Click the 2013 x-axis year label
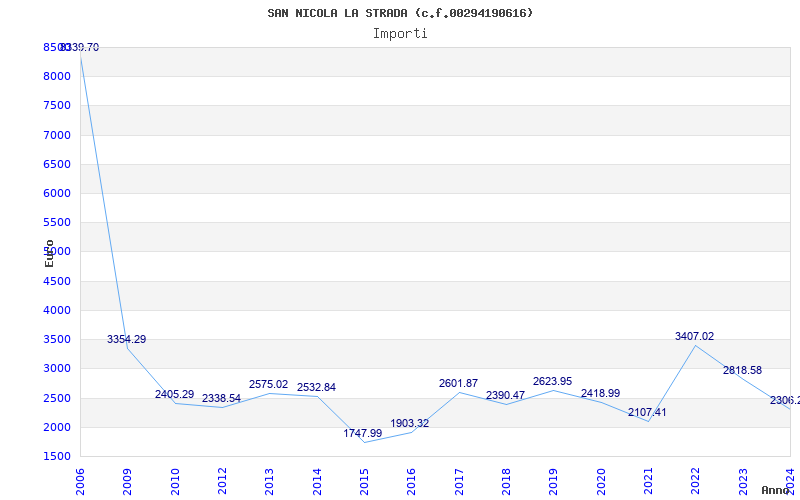This screenshot has width=800, height=500. click(x=269, y=482)
